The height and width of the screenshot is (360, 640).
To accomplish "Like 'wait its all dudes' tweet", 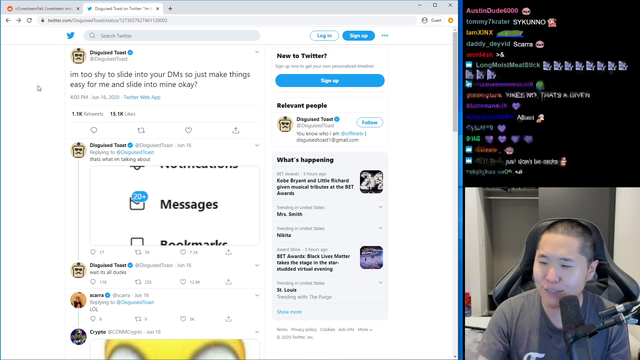I will click(183, 282).
